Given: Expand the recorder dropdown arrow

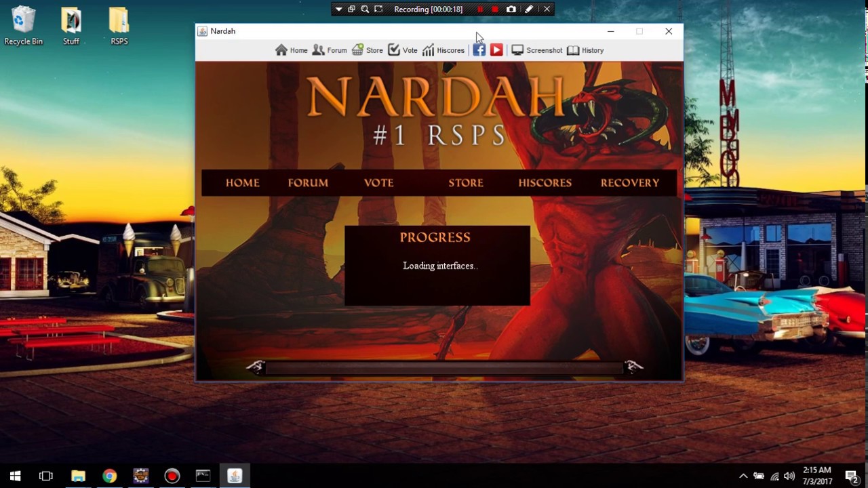Looking at the screenshot, I should [x=338, y=9].
